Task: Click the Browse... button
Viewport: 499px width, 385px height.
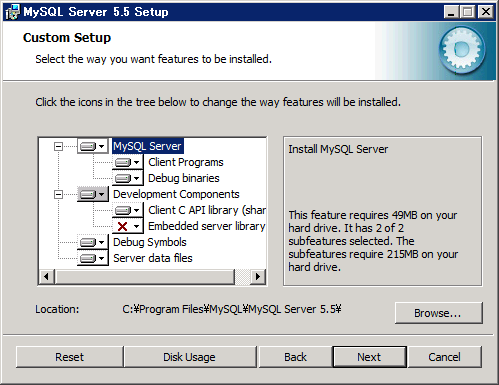Action: [438, 313]
